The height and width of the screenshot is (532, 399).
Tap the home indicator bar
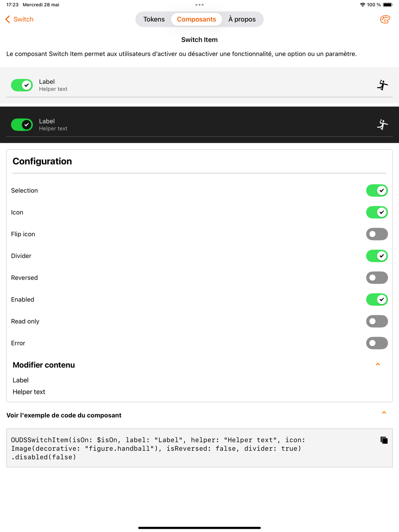[199, 528]
